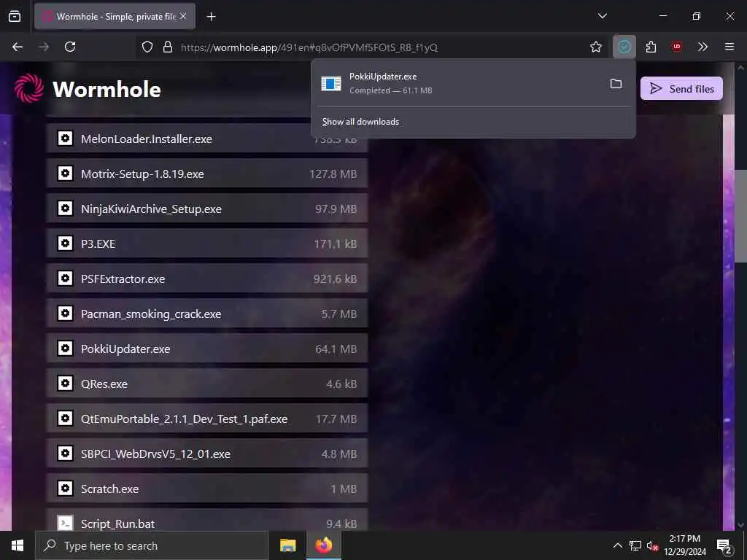Click the Wormhole title text
747x560 pixels.
coord(107,89)
